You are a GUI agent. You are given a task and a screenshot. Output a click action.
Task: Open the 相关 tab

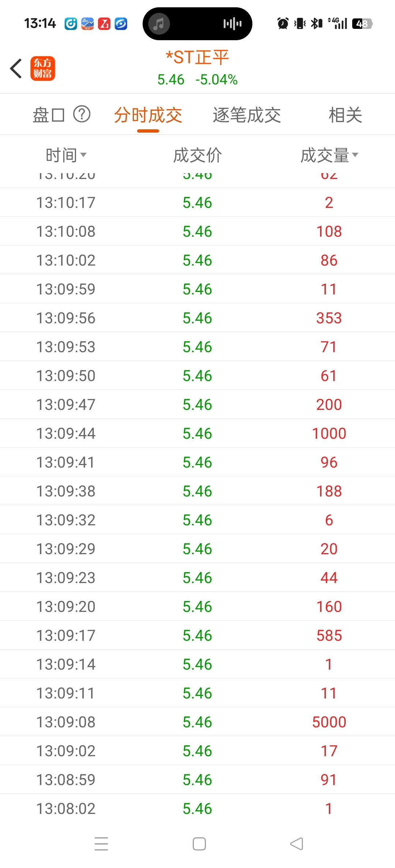(345, 115)
